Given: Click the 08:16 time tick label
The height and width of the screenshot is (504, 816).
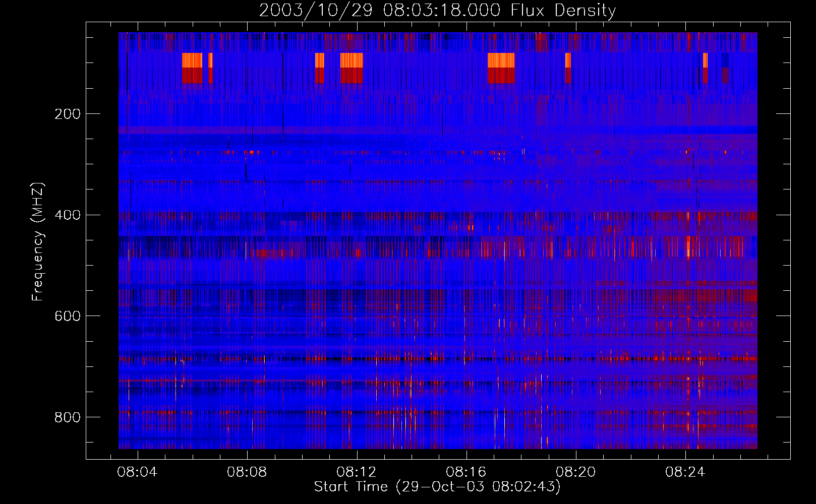Looking at the screenshot, I should [x=466, y=472].
